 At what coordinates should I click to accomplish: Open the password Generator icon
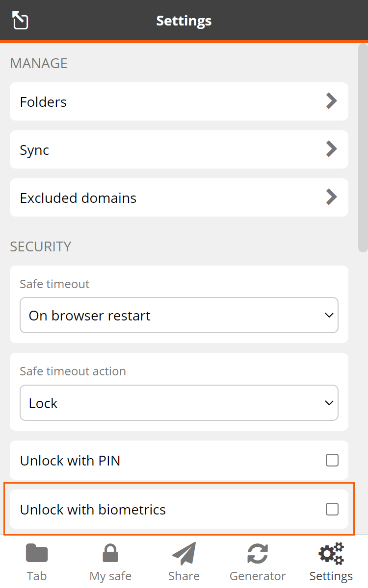[257, 554]
